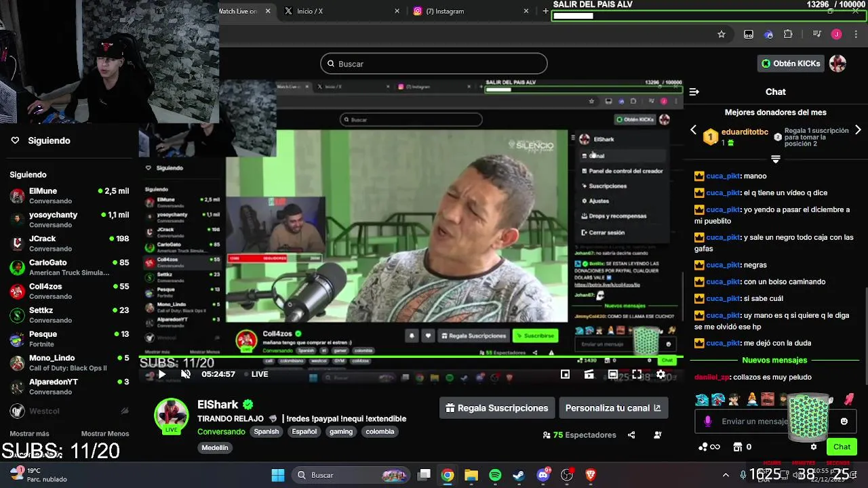Image resolution: width=868 pixels, height=488 pixels.
Task: Switch to Instagram browser tab
Action: pos(472,11)
